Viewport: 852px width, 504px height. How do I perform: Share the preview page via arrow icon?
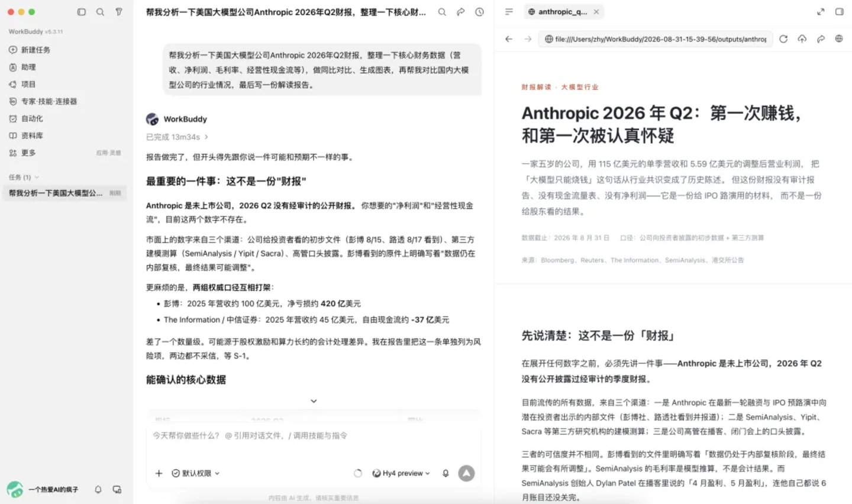click(x=821, y=39)
